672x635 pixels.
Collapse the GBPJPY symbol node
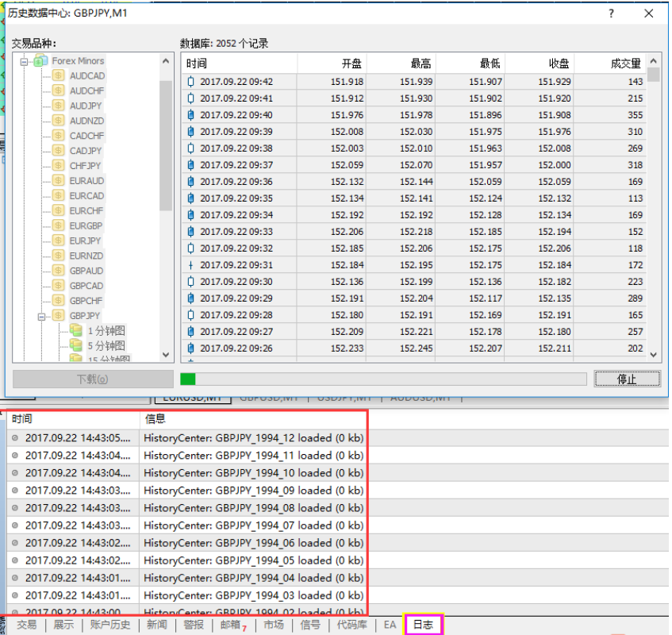coord(41,316)
